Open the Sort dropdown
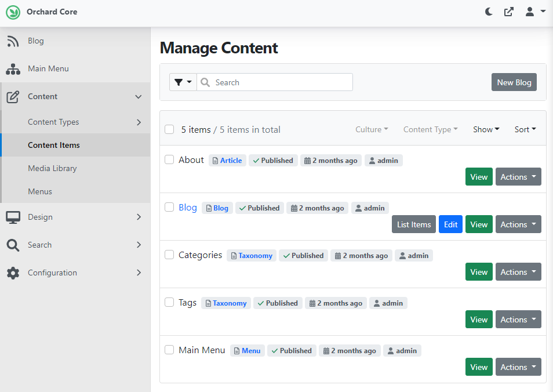Screen dimensions: 553x392 (x=525, y=129)
